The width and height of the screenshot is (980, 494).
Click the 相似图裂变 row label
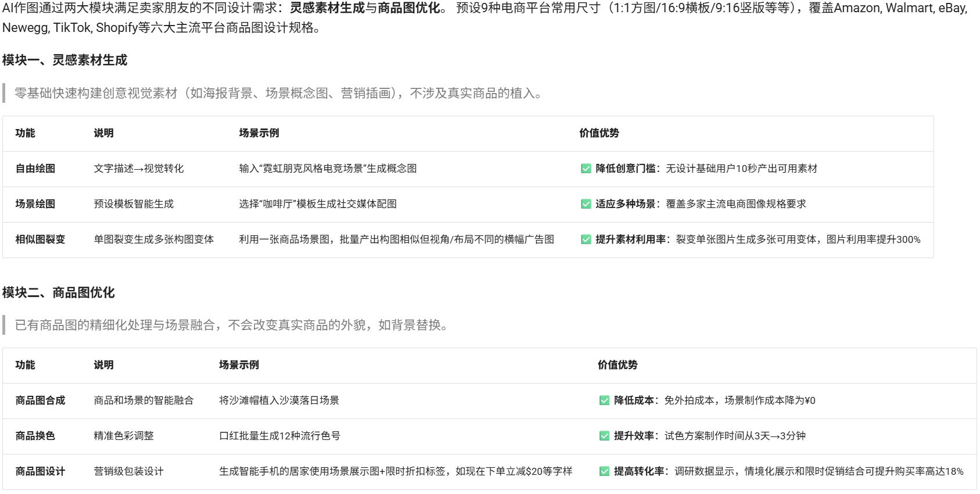pyautogui.click(x=40, y=239)
